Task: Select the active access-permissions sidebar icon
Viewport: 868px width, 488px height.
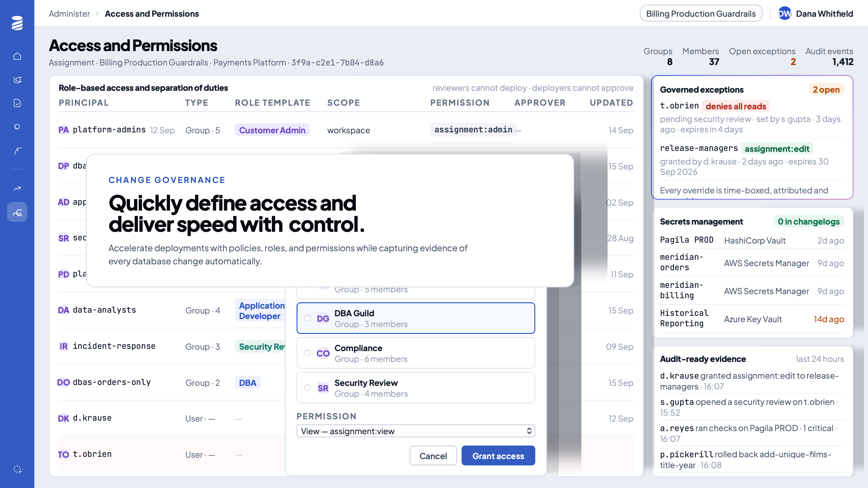Action: 17,212
